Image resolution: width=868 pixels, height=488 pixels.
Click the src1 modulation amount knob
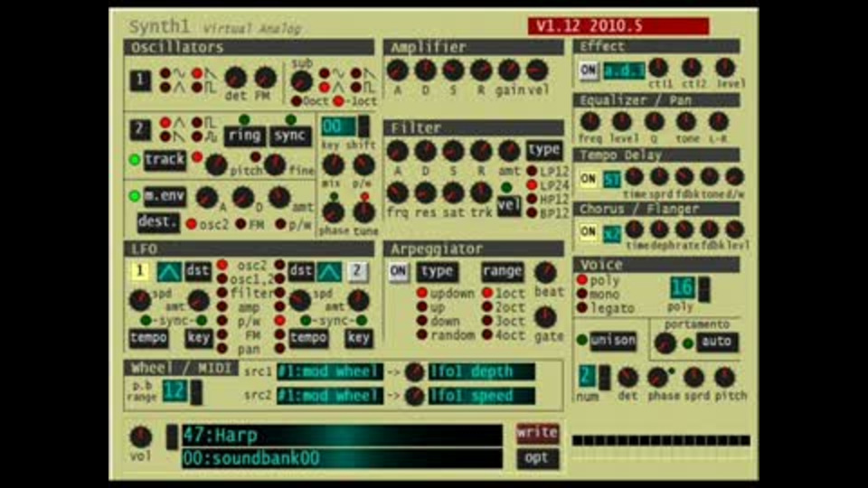pyautogui.click(x=414, y=371)
